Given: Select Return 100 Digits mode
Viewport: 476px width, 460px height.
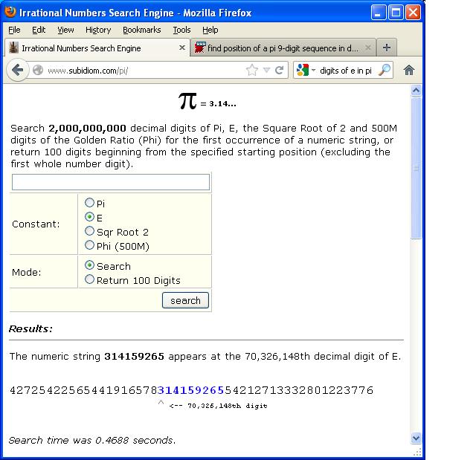Looking at the screenshot, I should (90, 280).
